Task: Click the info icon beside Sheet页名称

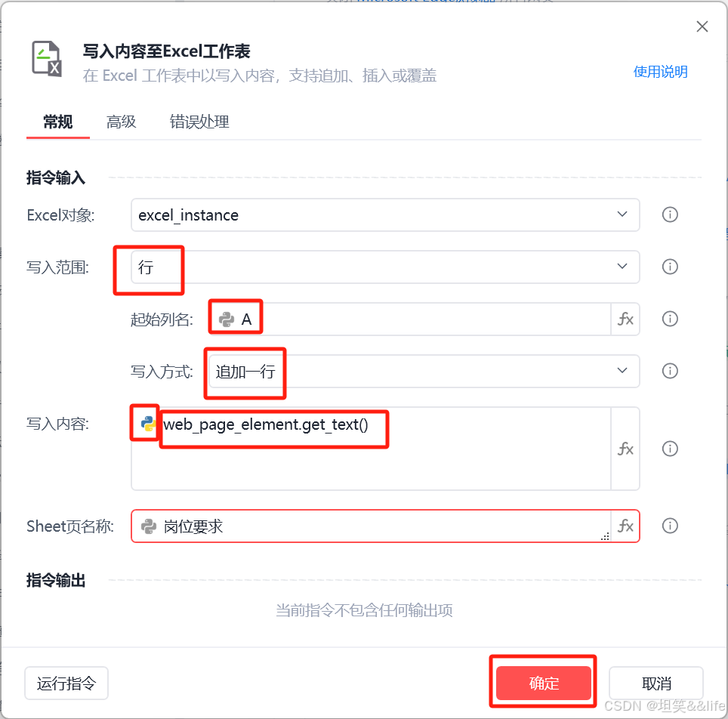Action: (670, 526)
